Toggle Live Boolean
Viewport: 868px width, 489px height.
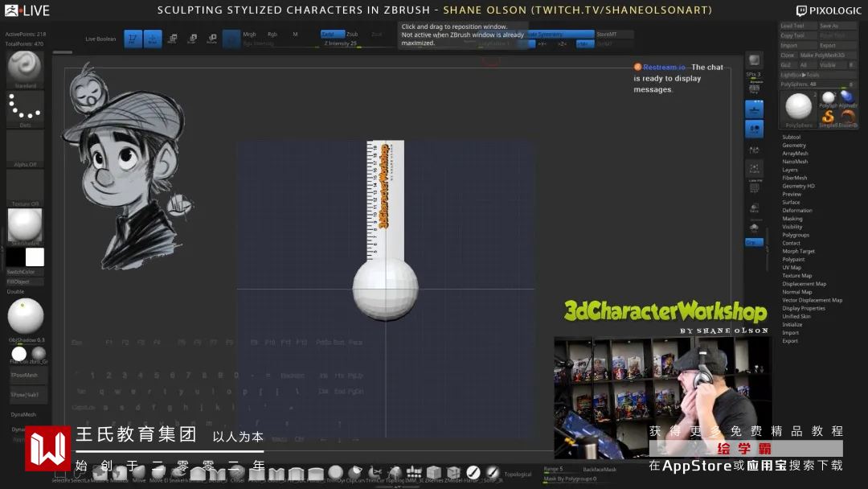point(100,39)
